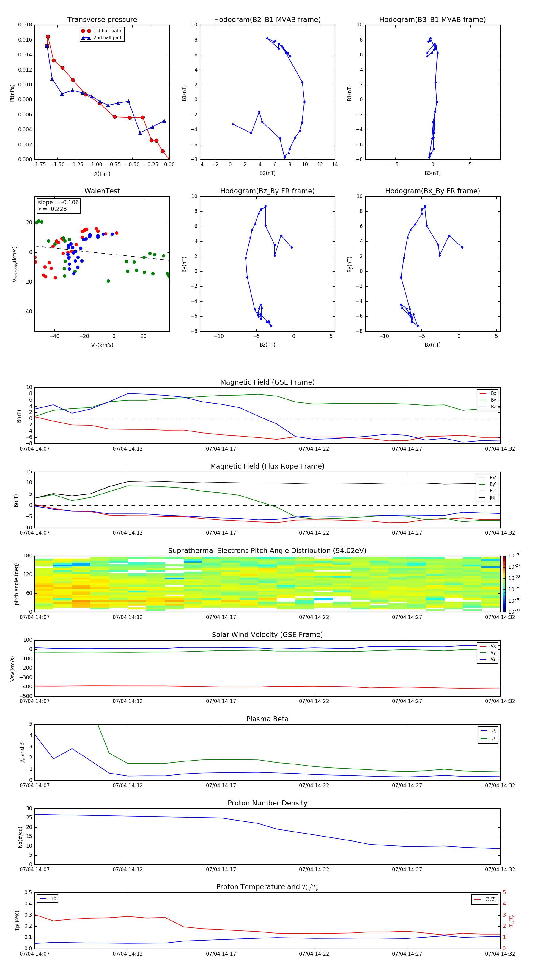Click 'Hodogram(Bz_By FR frame)' title
Screen dimensions: 535x980
pos(267,191)
